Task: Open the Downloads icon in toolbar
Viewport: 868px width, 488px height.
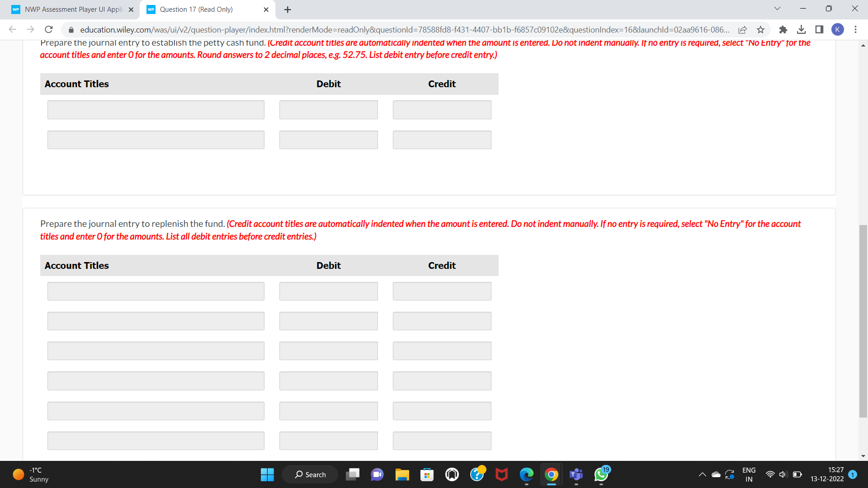Action: 802,29
